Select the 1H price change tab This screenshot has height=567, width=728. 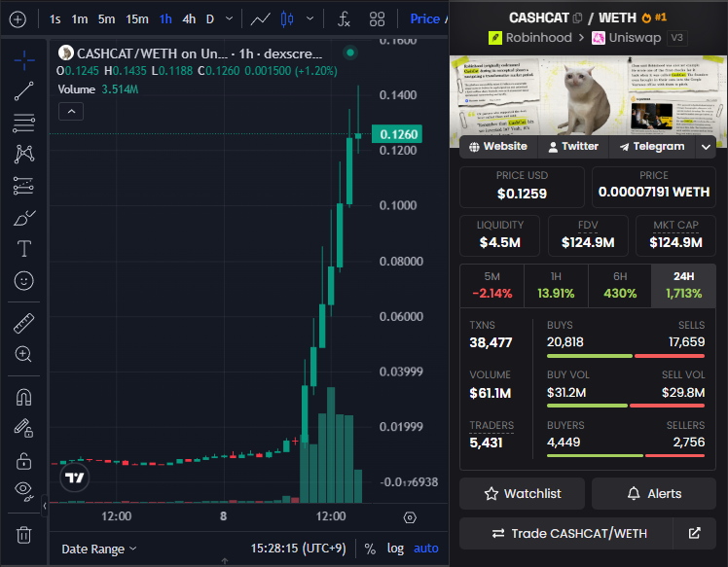tap(556, 285)
